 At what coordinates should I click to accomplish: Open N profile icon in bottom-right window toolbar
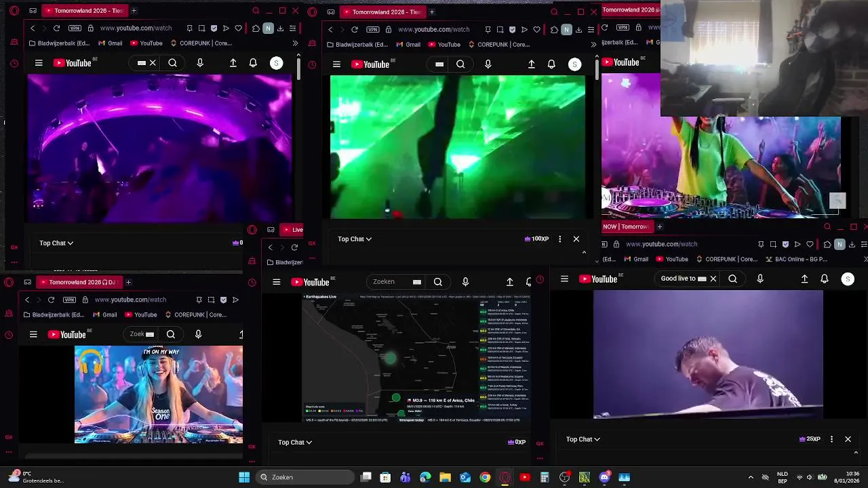pos(840,244)
